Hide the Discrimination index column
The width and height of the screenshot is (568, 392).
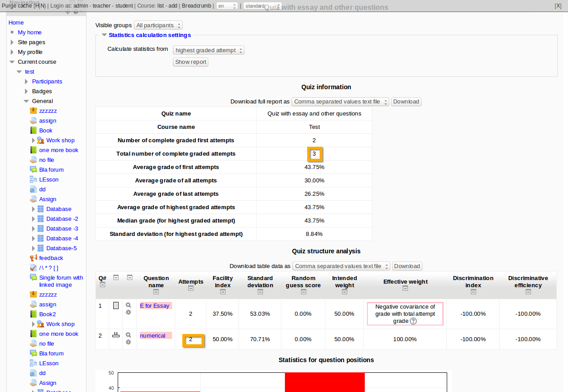coord(473,292)
